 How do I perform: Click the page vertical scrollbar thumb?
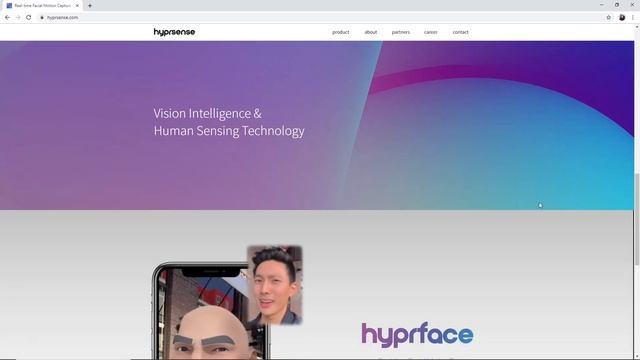point(637,219)
